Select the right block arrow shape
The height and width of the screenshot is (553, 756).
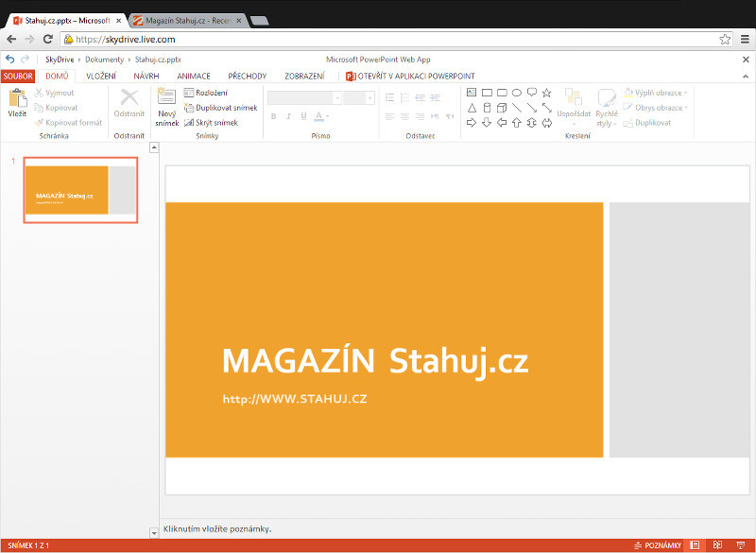[472, 123]
